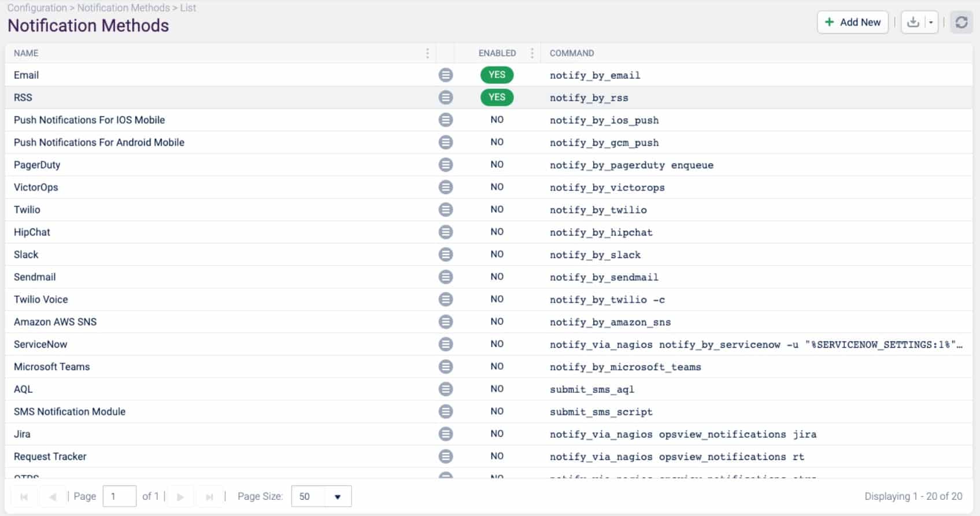Viewport: 980px width, 516px height.
Task: Open the Page Size dropdown
Action: [x=338, y=496]
